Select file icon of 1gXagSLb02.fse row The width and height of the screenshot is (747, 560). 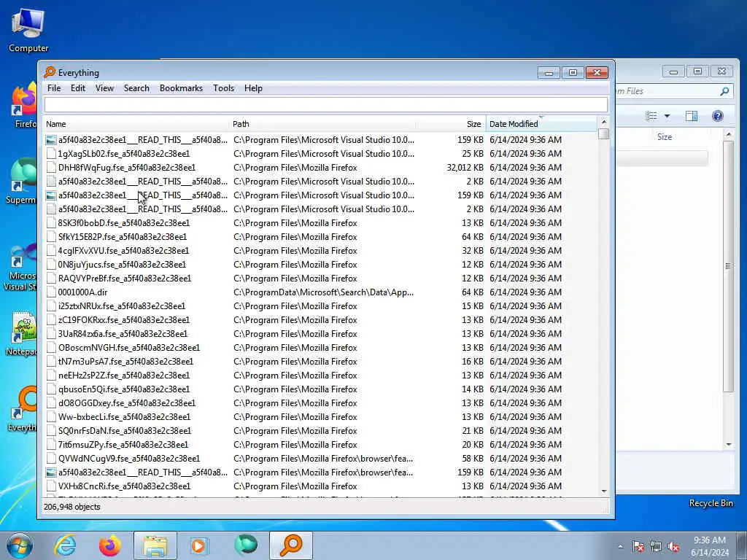coord(51,153)
